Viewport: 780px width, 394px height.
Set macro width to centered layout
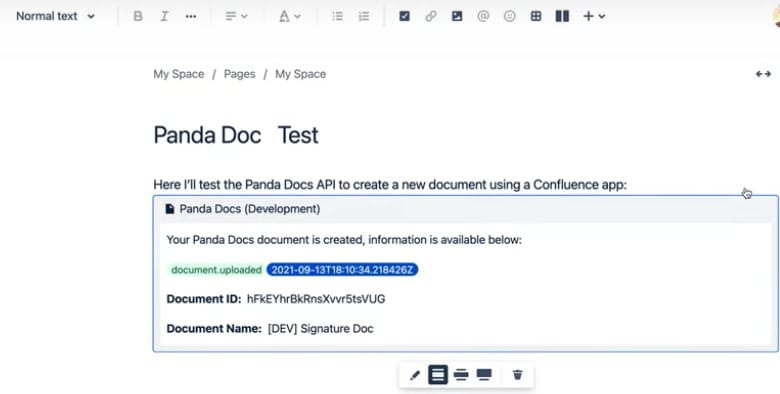(438, 375)
